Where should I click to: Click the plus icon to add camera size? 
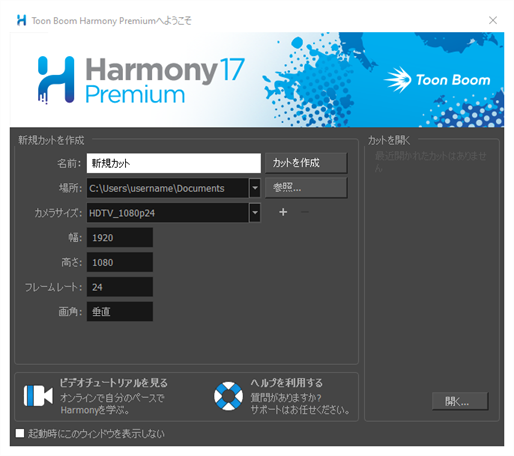tap(283, 212)
